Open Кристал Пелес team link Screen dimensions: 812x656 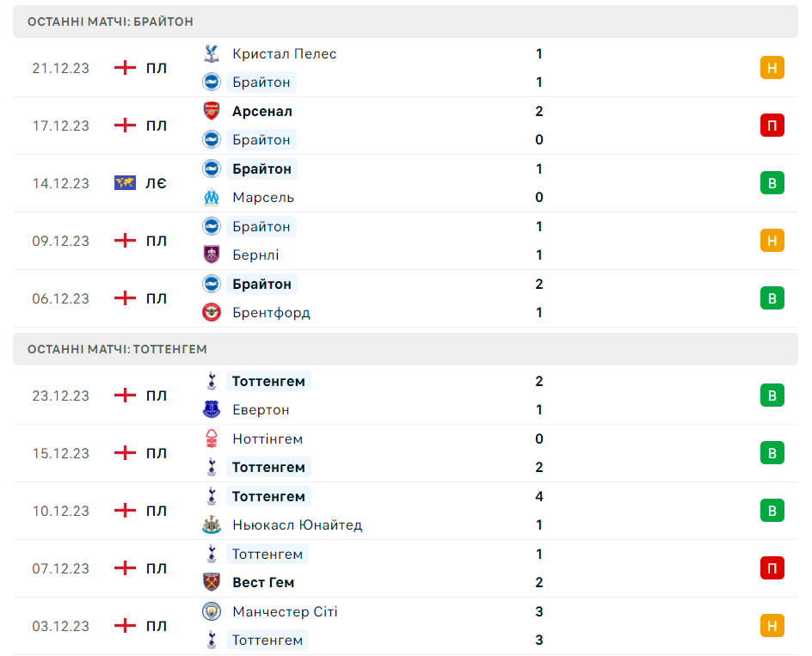284,53
